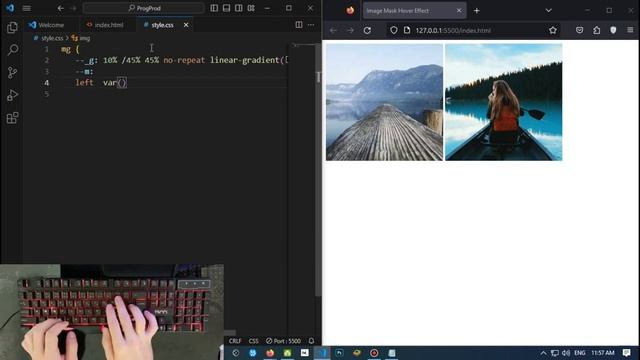
Task: Open the Firefox application menu
Action: [630, 30]
